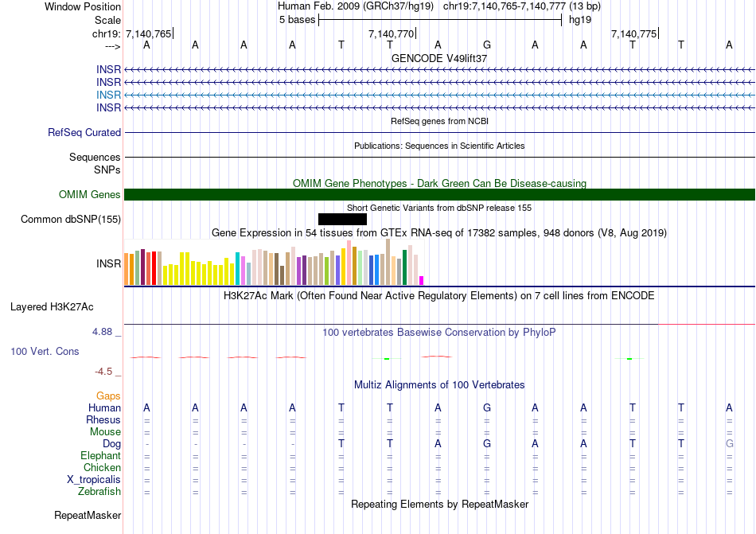Click the dark green bar in GTEx chart
This screenshot has width=756, height=534.
point(404,267)
